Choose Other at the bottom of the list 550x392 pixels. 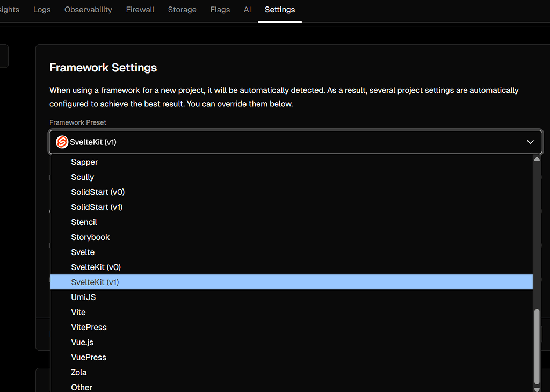click(81, 387)
